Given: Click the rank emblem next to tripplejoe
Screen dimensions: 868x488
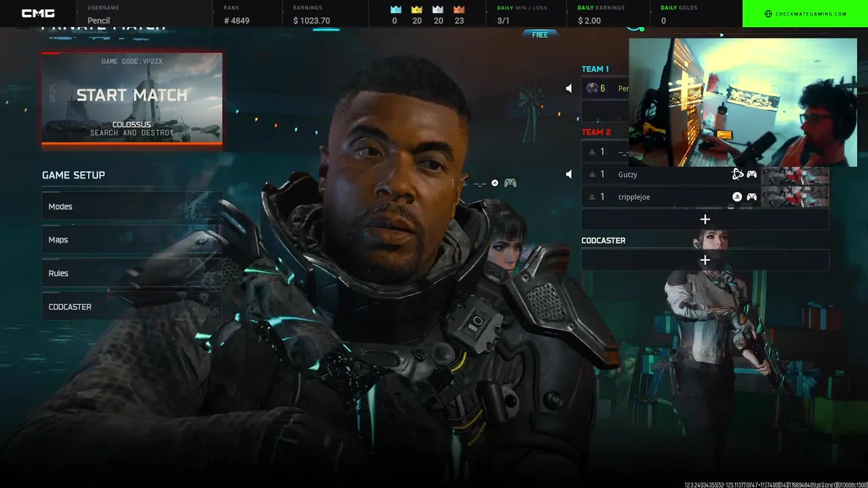Looking at the screenshot, I should (592, 197).
